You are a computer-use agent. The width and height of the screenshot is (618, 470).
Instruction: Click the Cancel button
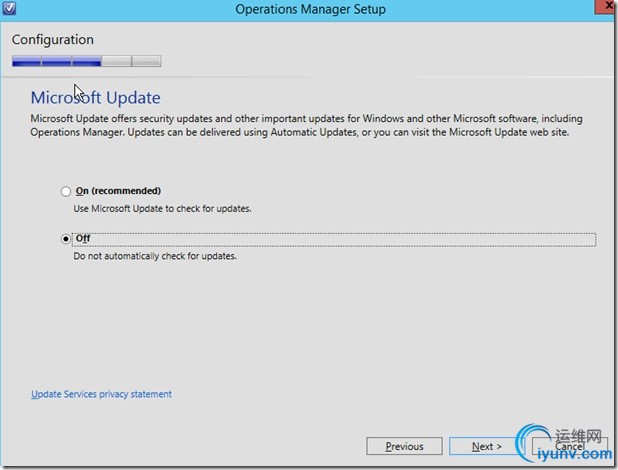[570, 446]
